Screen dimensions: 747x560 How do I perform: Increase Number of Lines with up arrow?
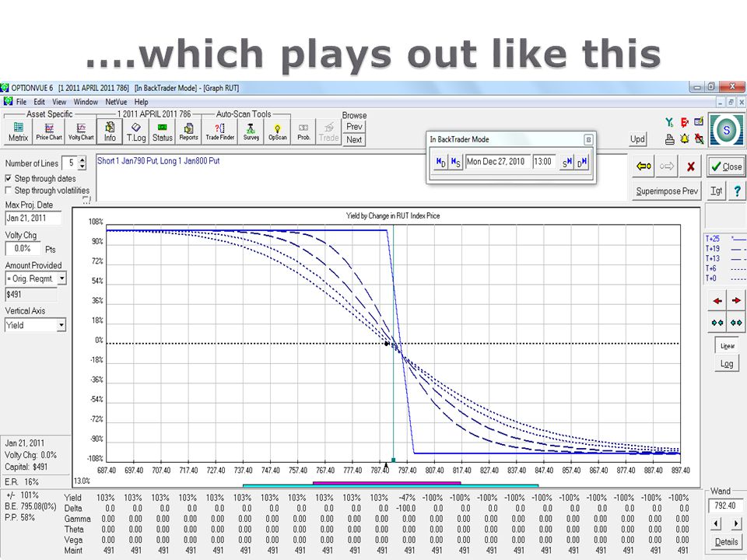[x=82, y=159]
